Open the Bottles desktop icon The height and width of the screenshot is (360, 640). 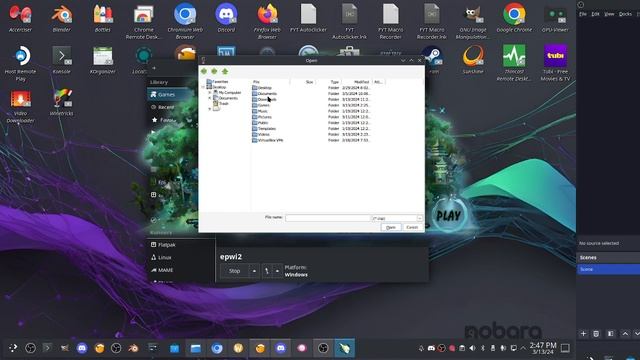[x=103, y=18]
